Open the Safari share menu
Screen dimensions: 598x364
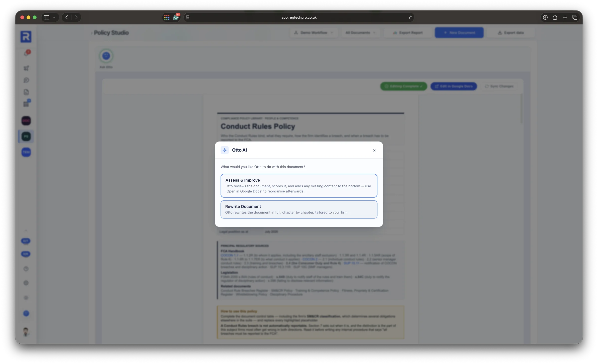(555, 17)
